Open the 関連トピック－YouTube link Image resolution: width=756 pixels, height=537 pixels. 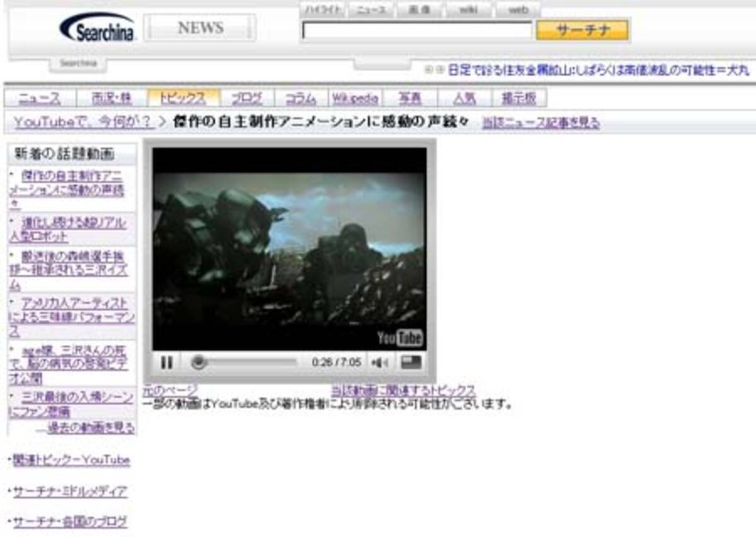pos(71,460)
